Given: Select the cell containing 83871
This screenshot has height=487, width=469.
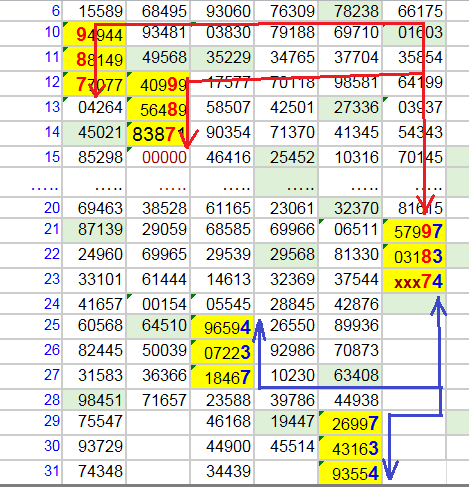Looking at the screenshot, I should pyautogui.click(x=158, y=134).
